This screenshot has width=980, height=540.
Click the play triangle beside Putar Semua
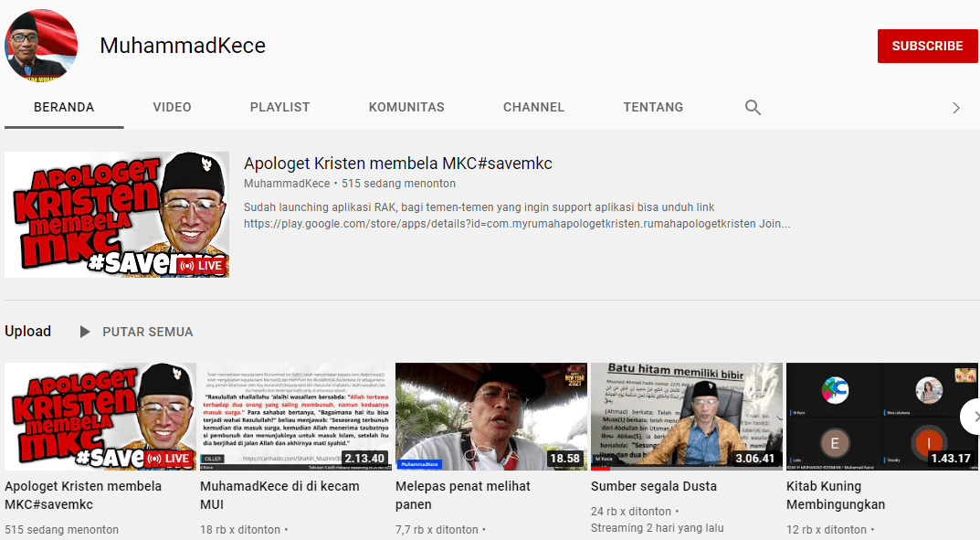[x=85, y=332]
